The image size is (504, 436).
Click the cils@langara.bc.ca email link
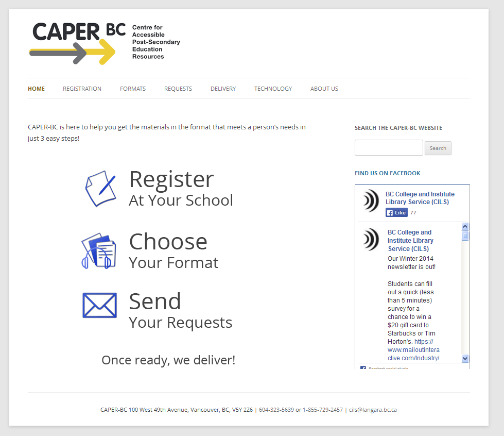(373, 410)
